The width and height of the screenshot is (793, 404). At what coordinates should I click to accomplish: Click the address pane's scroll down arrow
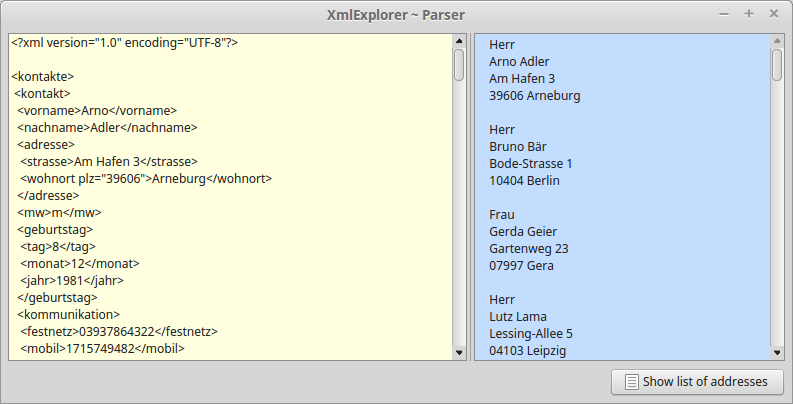[x=777, y=352]
